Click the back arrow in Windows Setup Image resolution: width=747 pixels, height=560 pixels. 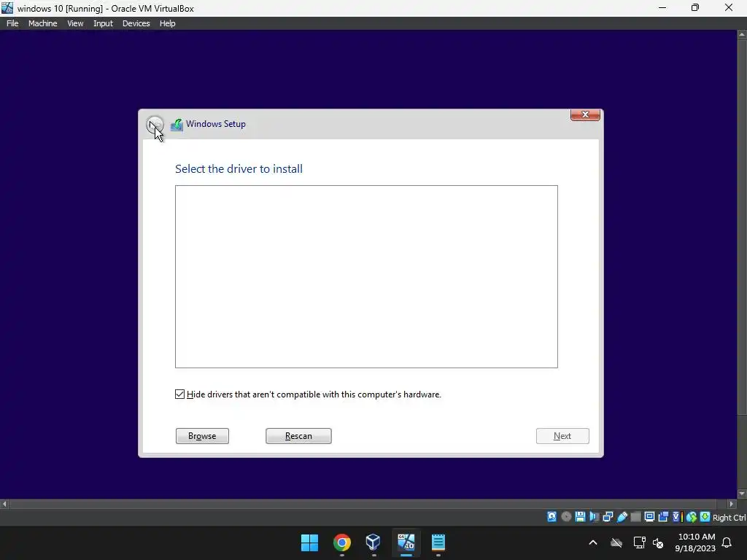point(155,125)
